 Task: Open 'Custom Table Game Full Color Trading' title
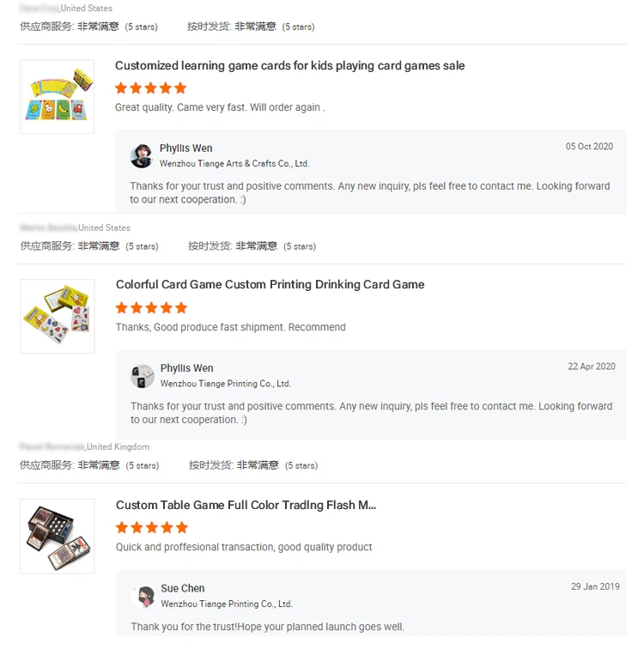pyautogui.click(x=246, y=505)
